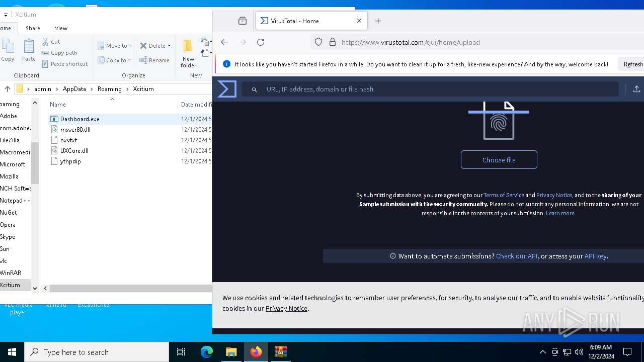Open the Check our API link

click(x=517, y=256)
